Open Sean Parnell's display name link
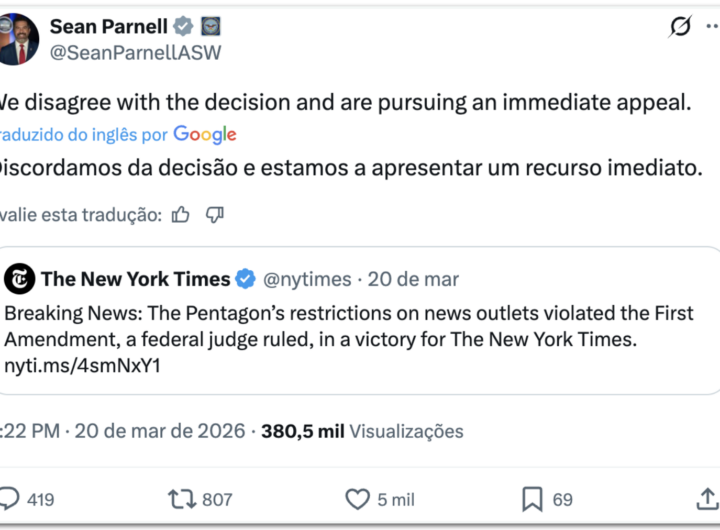 point(108,27)
